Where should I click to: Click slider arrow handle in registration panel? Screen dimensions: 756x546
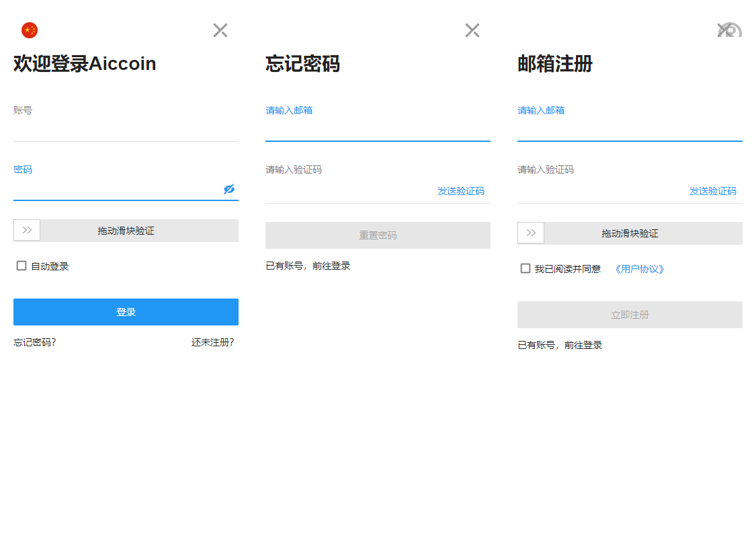pyautogui.click(x=531, y=233)
